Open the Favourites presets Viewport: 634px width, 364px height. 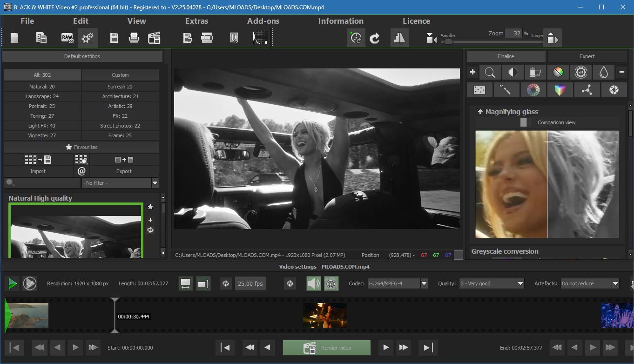point(81,147)
